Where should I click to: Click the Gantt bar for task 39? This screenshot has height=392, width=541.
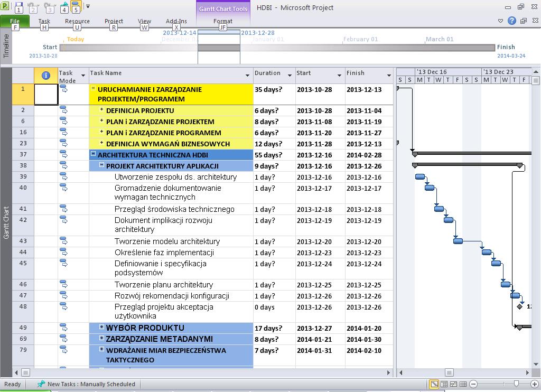pos(420,176)
